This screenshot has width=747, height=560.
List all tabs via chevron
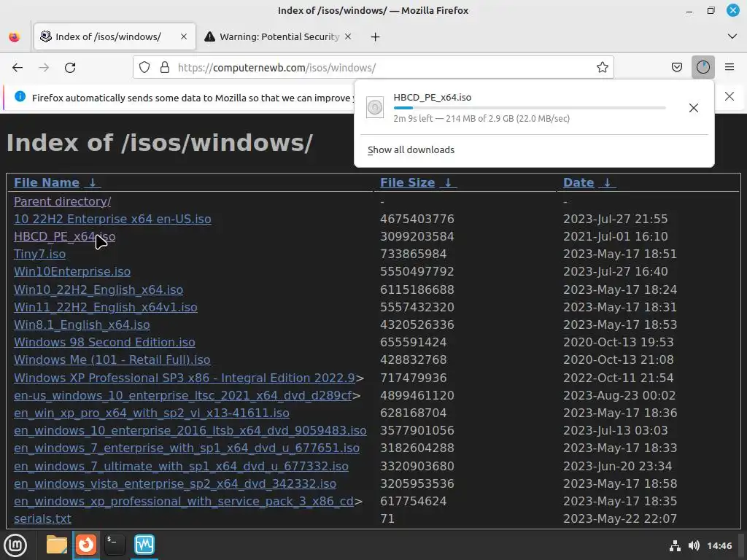[732, 36]
